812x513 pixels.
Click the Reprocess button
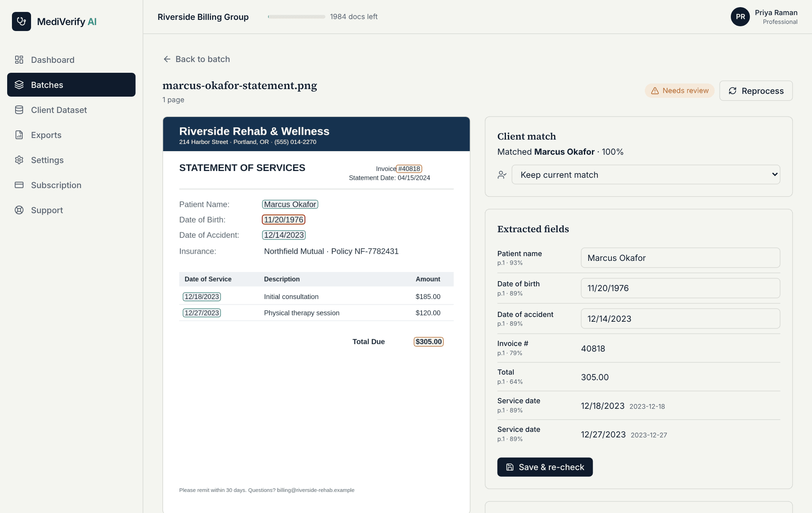756,91
